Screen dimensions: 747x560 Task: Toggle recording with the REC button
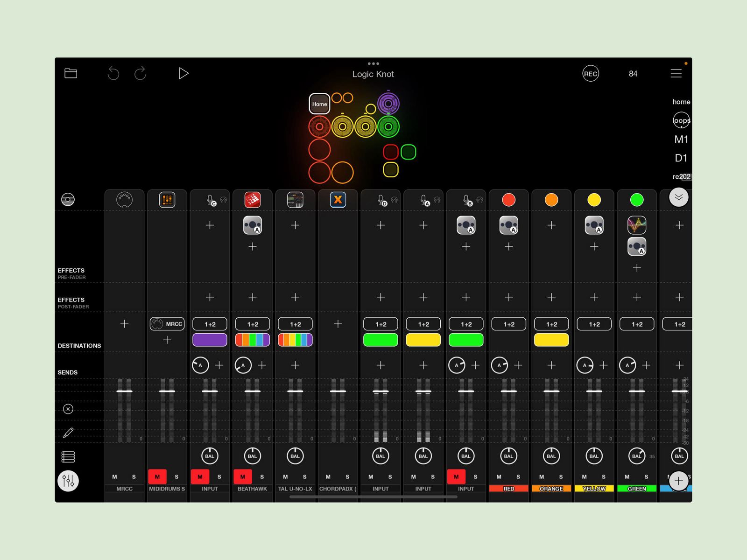591,74
